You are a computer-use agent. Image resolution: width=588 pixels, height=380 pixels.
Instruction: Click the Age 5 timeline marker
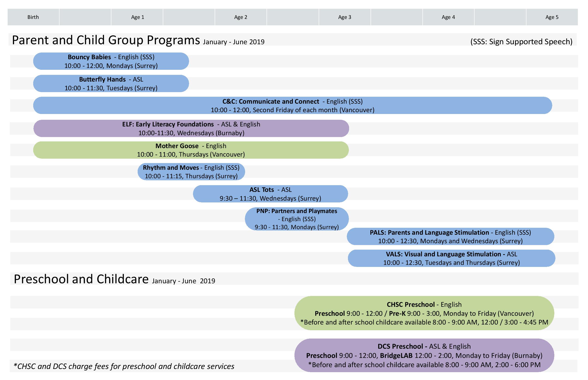[552, 17]
